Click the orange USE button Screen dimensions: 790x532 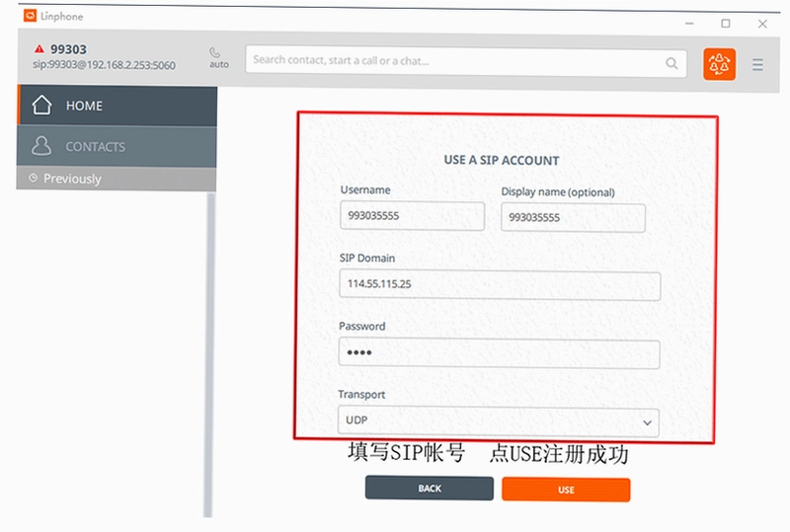566,490
